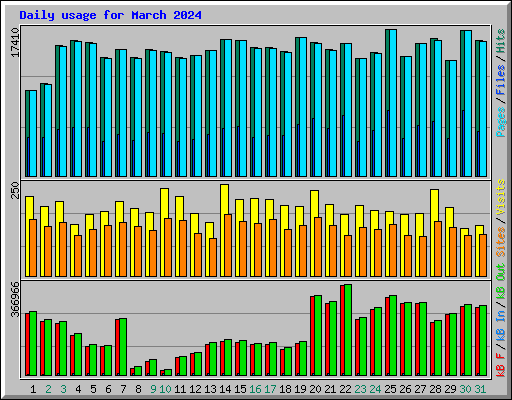Click the 250 axis label
512x400 pixels.
(x=15, y=190)
